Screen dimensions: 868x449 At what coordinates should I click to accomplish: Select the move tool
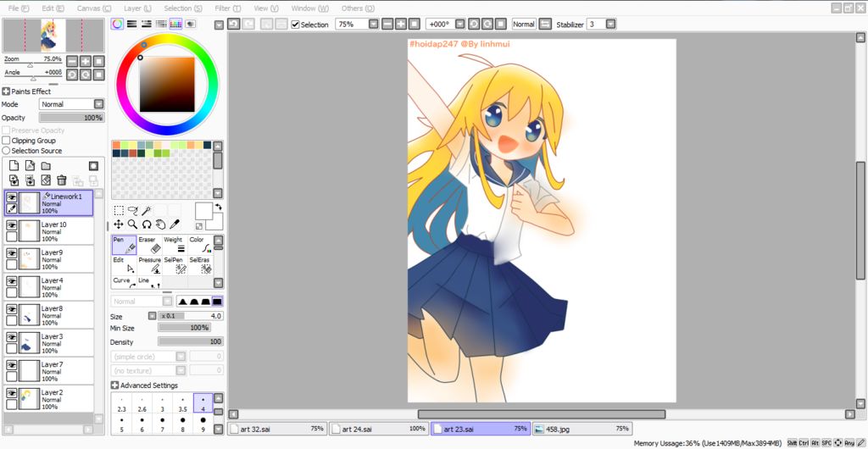click(x=119, y=224)
